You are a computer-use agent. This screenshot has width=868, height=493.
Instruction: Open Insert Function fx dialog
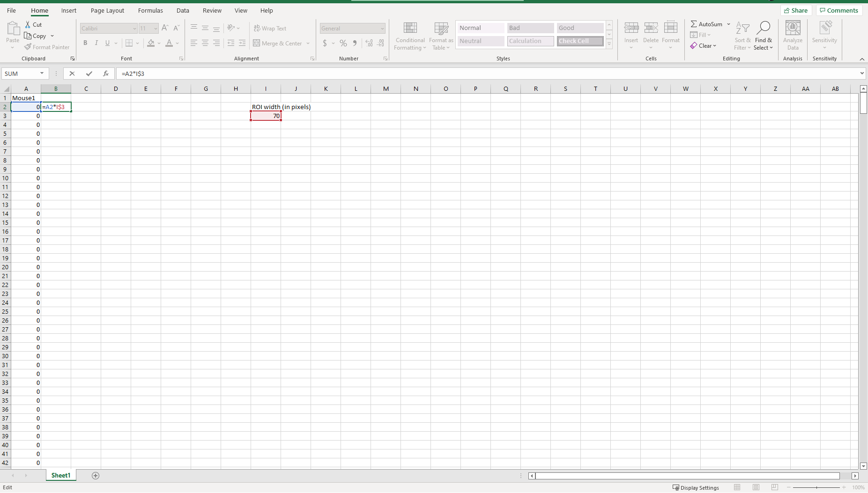pyautogui.click(x=106, y=74)
